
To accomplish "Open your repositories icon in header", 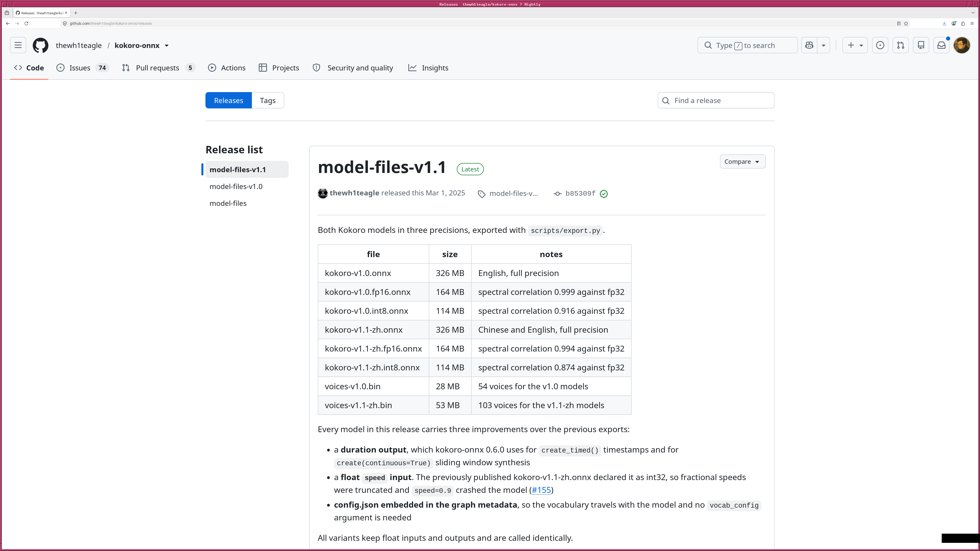I will [921, 45].
